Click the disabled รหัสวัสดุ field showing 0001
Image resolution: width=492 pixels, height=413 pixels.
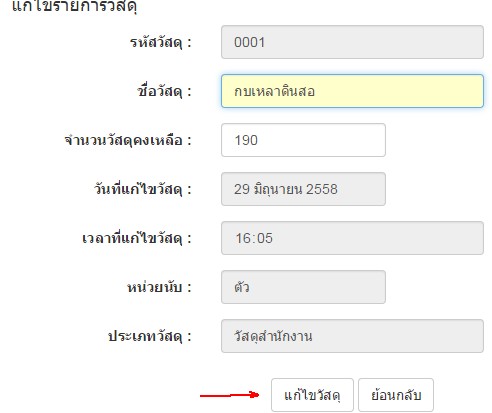pos(352,42)
